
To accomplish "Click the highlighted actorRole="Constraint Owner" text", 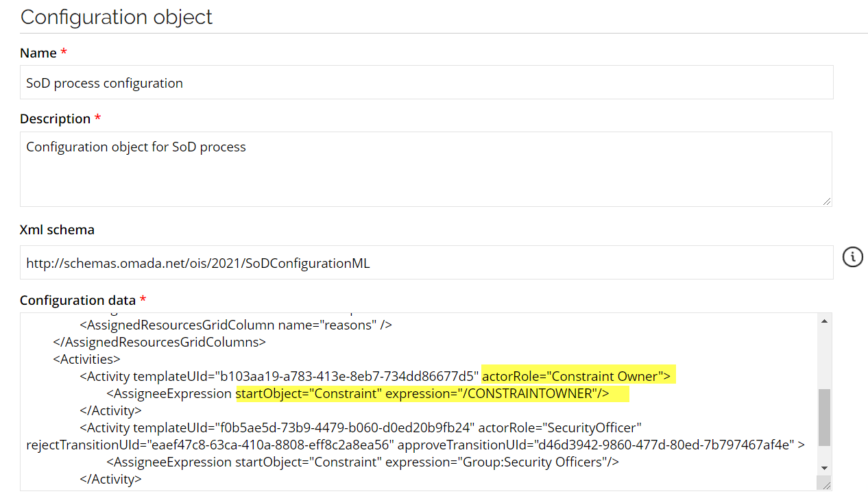I will (x=576, y=376).
